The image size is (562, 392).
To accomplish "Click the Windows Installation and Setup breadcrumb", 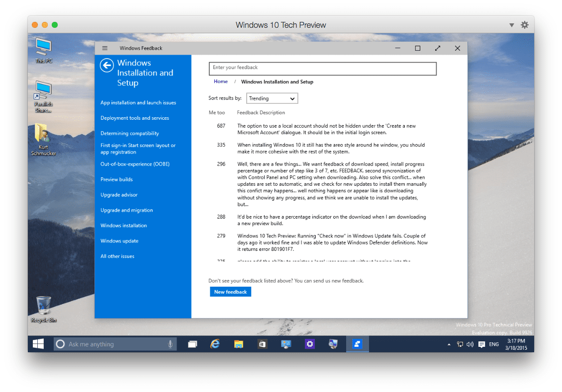I will tap(277, 82).
